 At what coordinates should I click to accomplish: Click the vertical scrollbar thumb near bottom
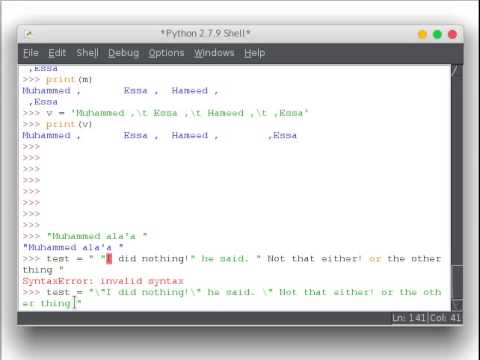click(x=457, y=283)
